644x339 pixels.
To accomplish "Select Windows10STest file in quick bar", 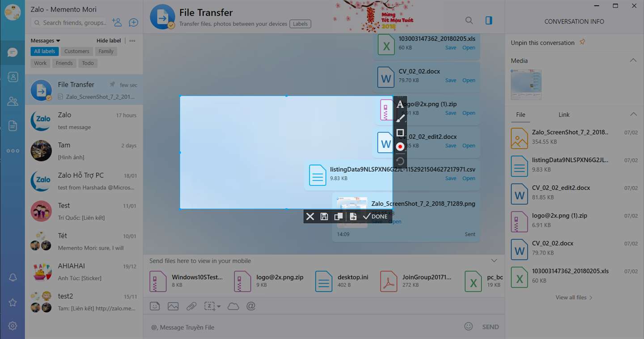I will 186,281.
